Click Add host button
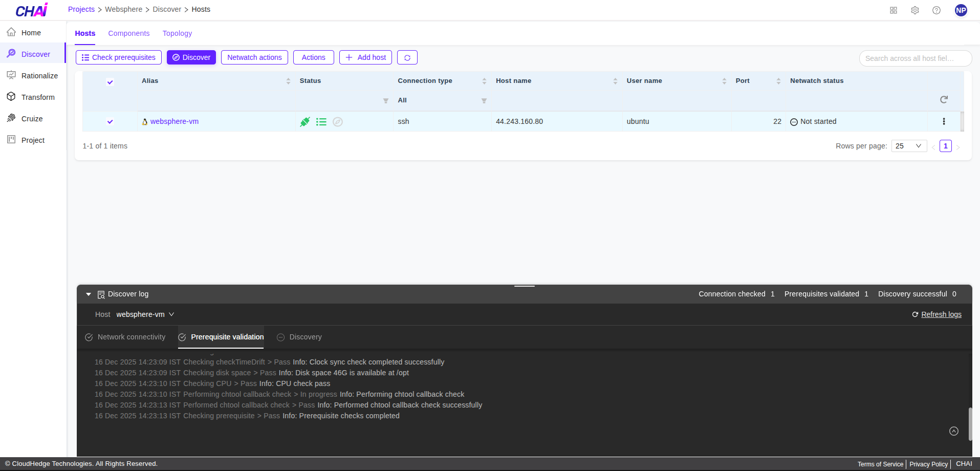This screenshot has width=980, height=471. (365, 57)
